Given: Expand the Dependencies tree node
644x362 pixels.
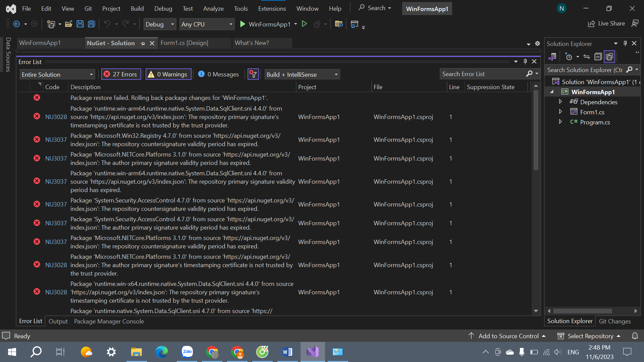Looking at the screenshot, I should coord(560,102).
